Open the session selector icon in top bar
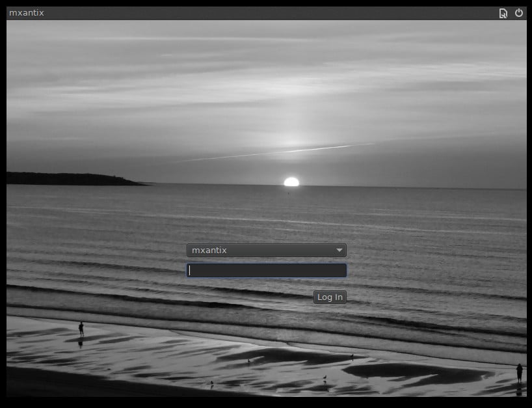The image size is (532, 408). (x=503, y=13)
